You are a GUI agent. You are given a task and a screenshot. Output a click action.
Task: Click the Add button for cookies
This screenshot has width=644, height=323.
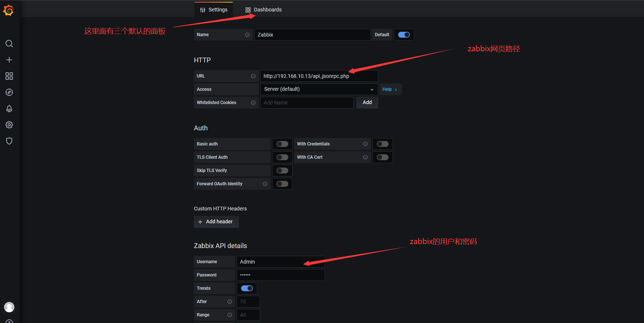coord(367,103)
